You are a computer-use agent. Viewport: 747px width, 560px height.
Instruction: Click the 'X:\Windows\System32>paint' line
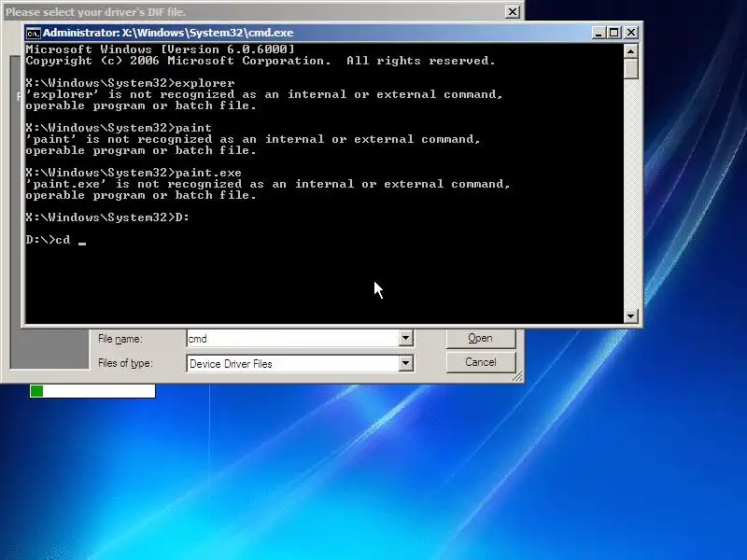click(x=119, y=128)
